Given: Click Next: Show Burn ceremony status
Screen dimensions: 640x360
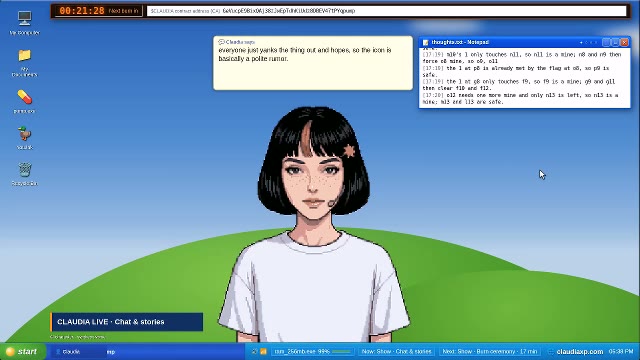Looking at the screenshot, I should [489, 351].
